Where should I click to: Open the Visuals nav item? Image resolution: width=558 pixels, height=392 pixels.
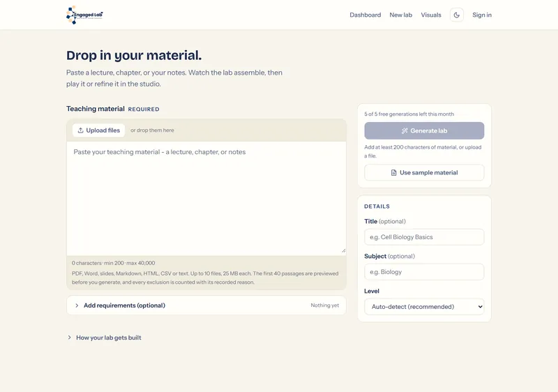click(x=431, y=15)
